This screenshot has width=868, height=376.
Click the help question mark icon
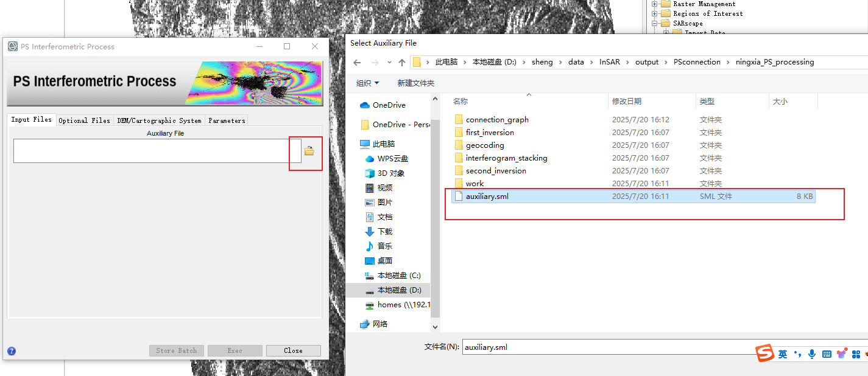coord(11,350)
